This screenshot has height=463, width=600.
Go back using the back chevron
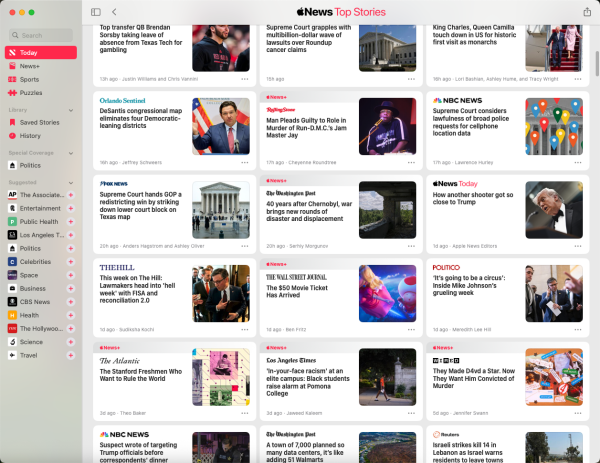click(x=114, y=12)
